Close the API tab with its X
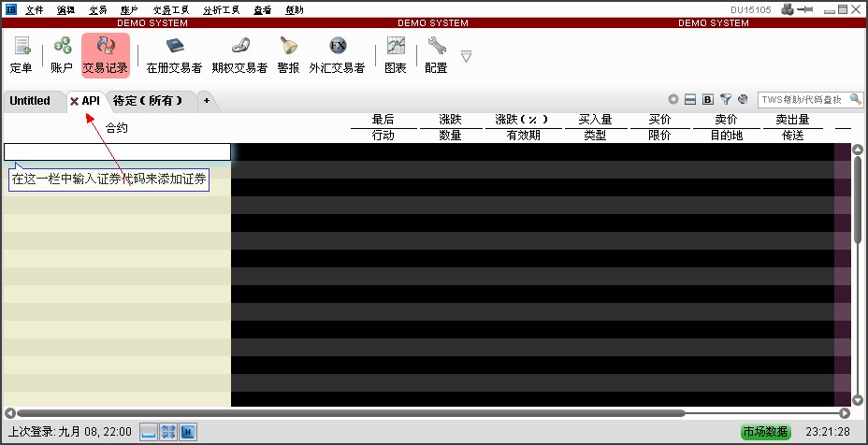This screenshot has width=868, height=445. 74,101
